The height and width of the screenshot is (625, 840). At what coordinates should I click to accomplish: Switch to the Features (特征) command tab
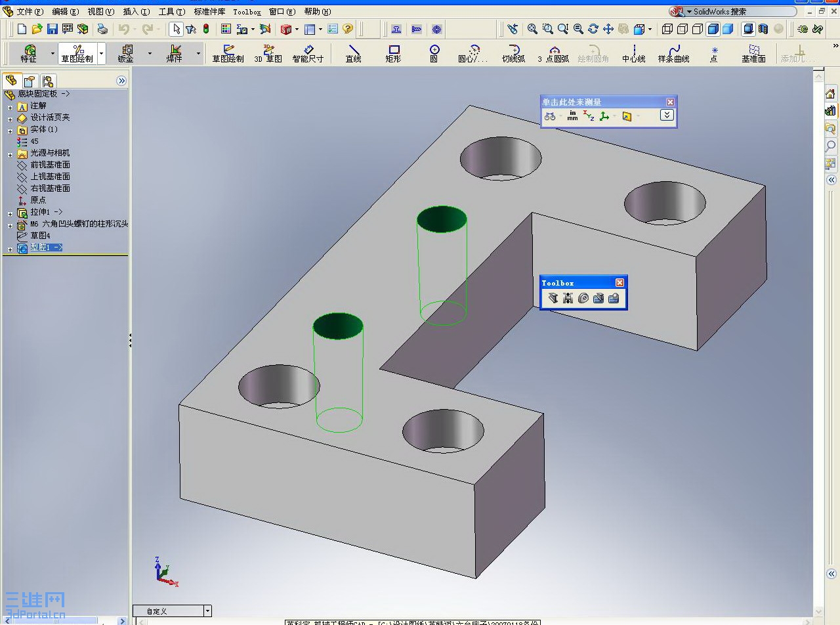(29, 53)
